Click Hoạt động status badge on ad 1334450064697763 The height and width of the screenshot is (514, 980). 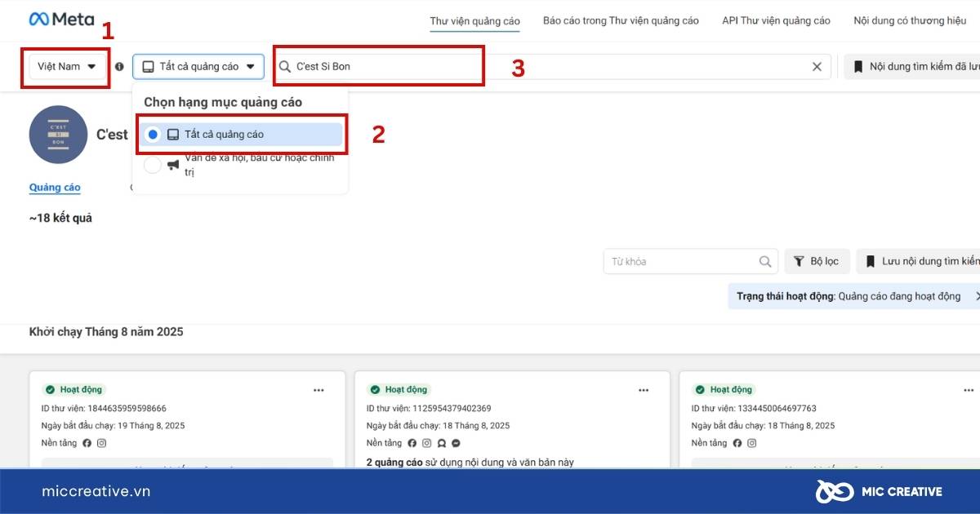[724, 390]
